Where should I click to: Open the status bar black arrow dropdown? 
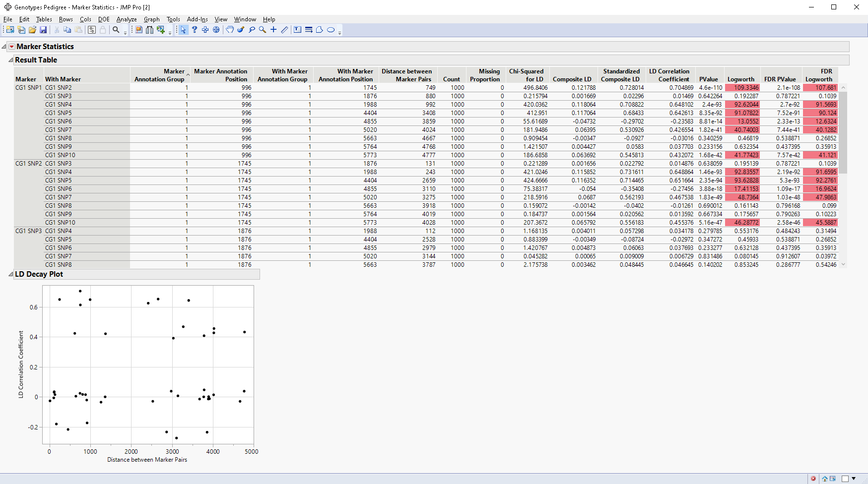click(854, 479)
